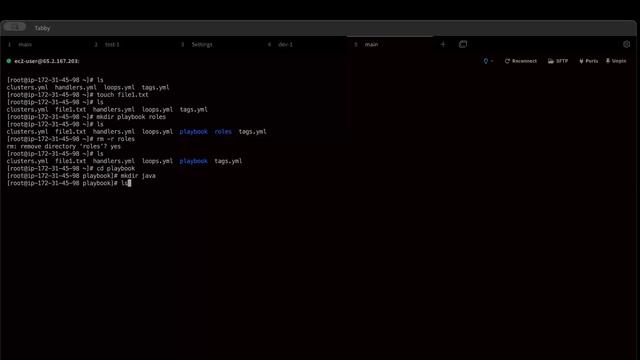Click the terminal cursor after 'ls' prompt
Screen dimensions: 640x360
coord(129,183)
